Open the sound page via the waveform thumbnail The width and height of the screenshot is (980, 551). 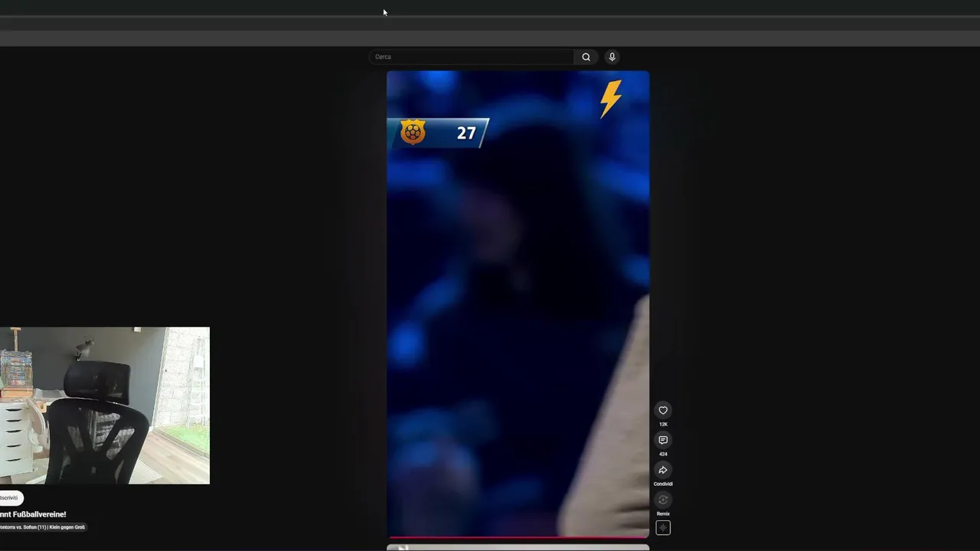[x=663, y=528]
